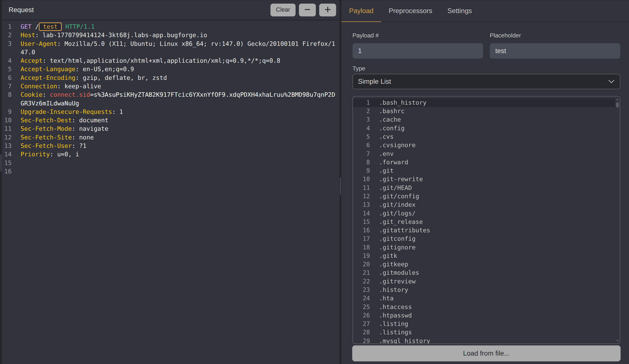Select the Payload tab
Image resolution: width=629 pixels, height=364 pixels.
pos(361,11)
